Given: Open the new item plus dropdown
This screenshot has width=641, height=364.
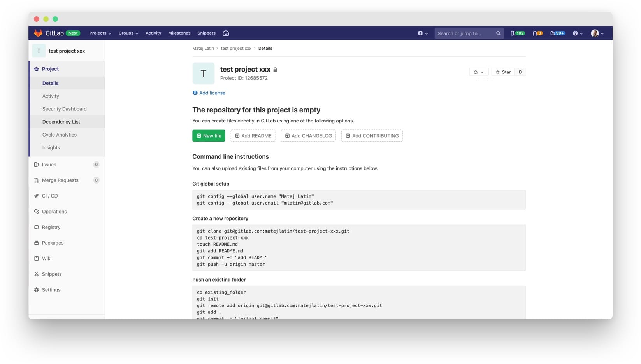Looking at the screenshot, I should 423,33.
